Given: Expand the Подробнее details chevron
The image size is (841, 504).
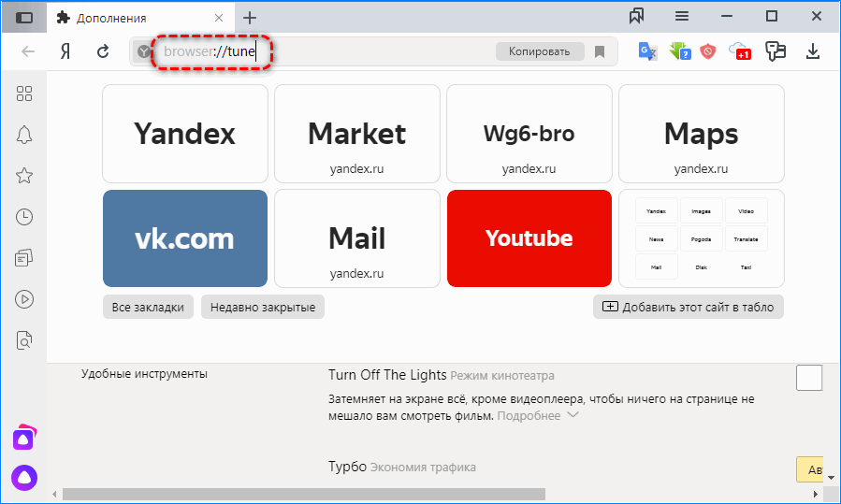Looking at the screenshot, I should pos(573,414).
